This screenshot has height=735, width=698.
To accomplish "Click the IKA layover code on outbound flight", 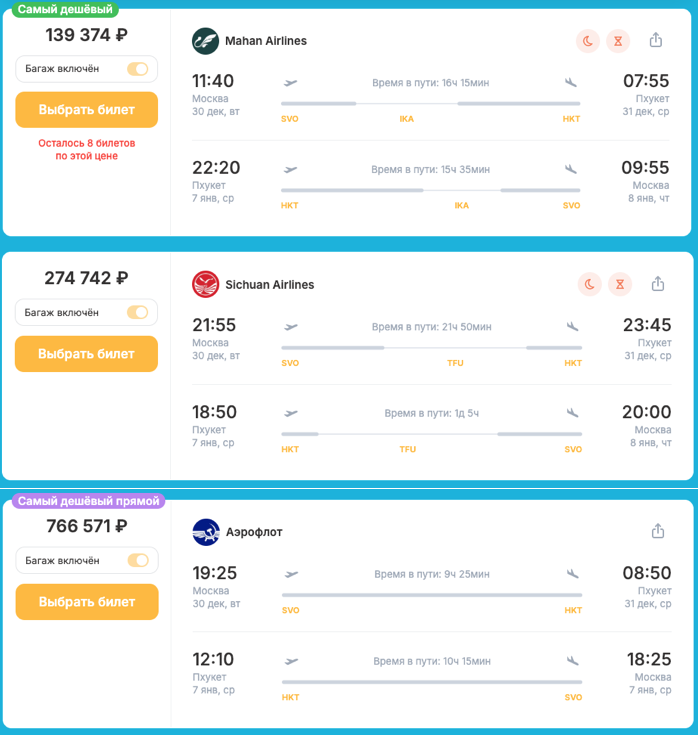I will coord(407,119).
